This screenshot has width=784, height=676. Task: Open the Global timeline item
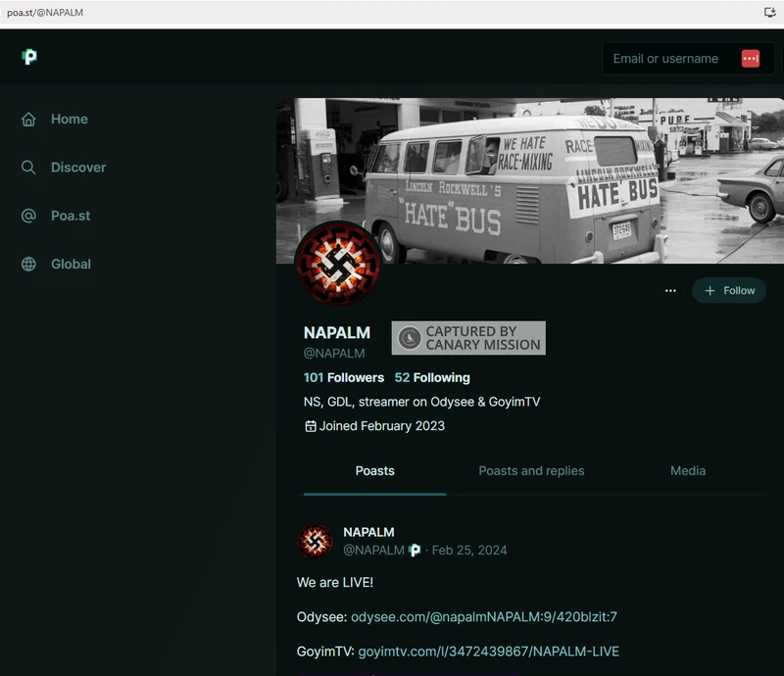click(x=57, y=264)
